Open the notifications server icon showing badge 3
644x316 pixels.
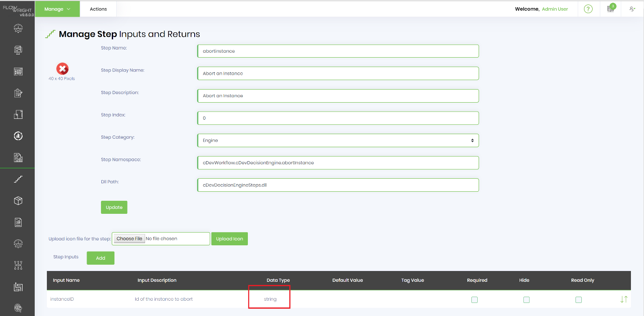(610, 9)
